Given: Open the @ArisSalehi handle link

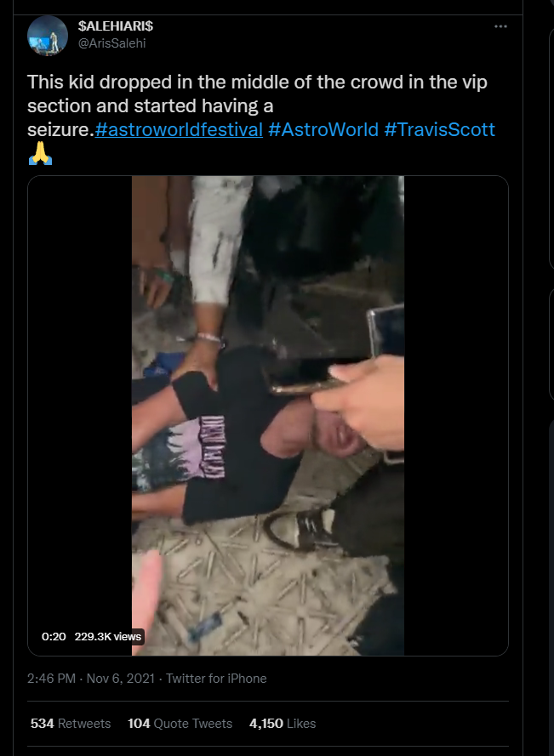Looking at the screenshot, I should [x=111, y=43].
